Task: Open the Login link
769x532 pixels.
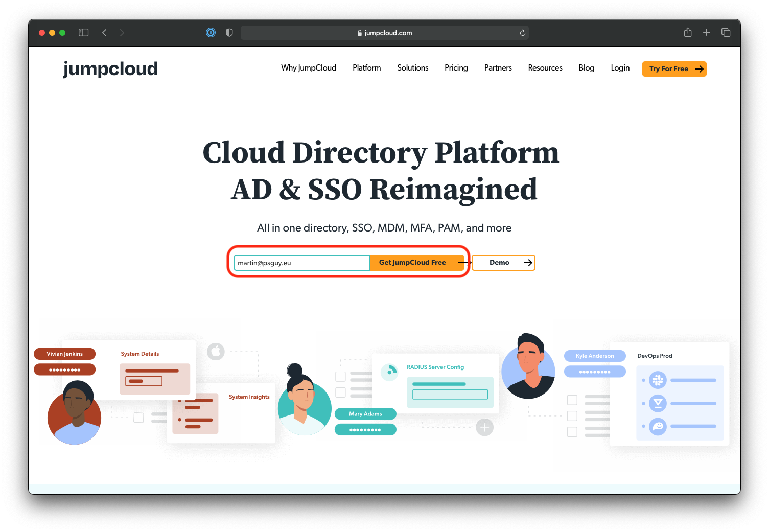Action: (620, 68)
